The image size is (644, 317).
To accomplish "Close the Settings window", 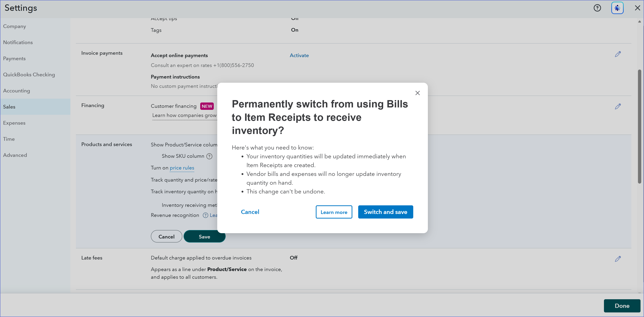I will (x=637, y=8).
